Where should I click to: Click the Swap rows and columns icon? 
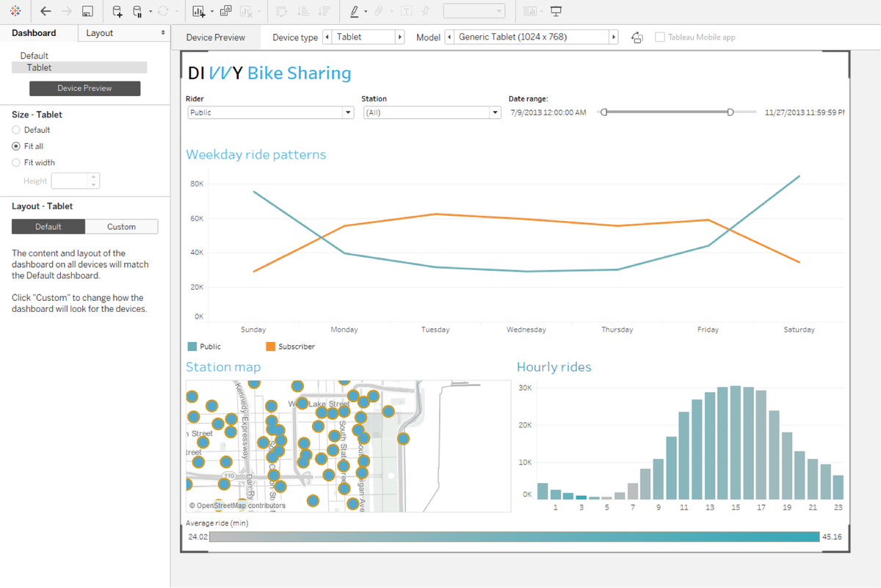[x=283, y=11]
